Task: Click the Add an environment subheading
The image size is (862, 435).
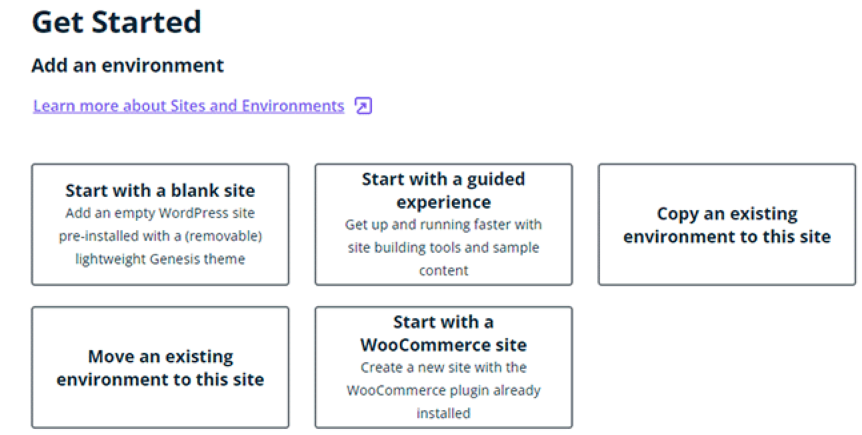Action: pyautogui.click(x=127, y=66)
